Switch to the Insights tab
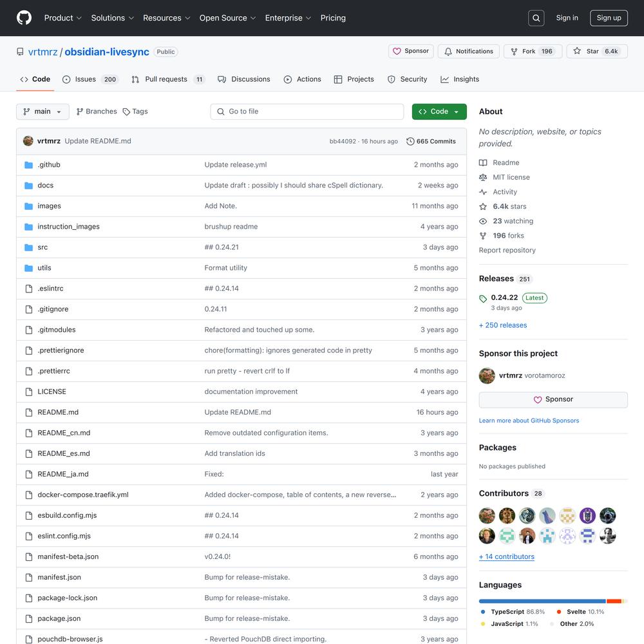The image size is (644, 644). click(460, 79)
